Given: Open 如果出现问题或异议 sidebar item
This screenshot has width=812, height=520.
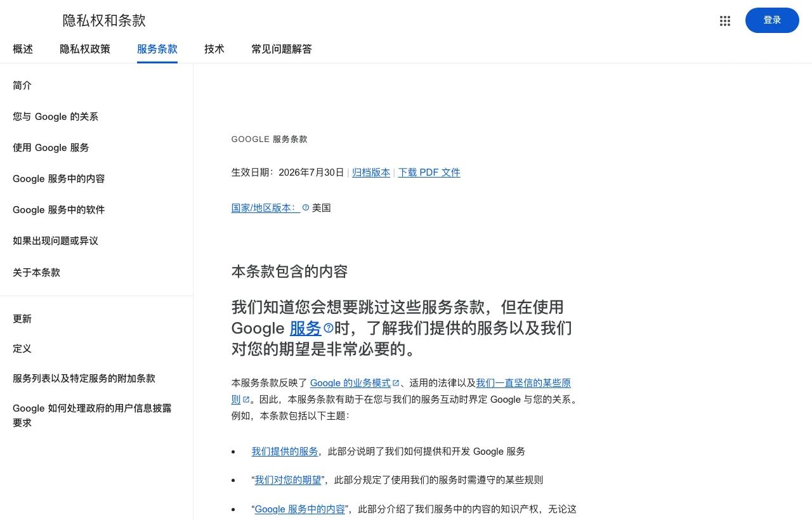Looking at the screenshot, I should [55, 240].
